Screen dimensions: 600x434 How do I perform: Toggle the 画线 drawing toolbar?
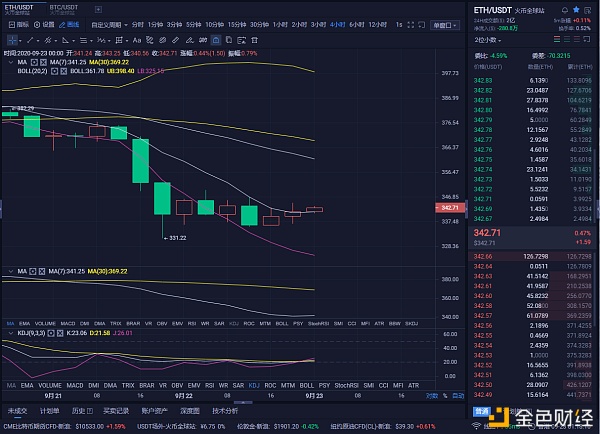[x=69, y=25]
